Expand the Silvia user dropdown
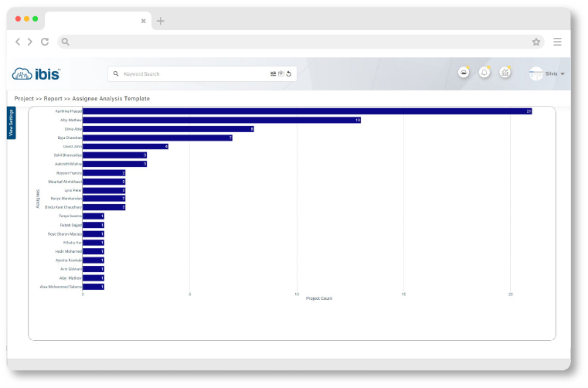This screenshot has width=588, height=388. tap(563, 74)
